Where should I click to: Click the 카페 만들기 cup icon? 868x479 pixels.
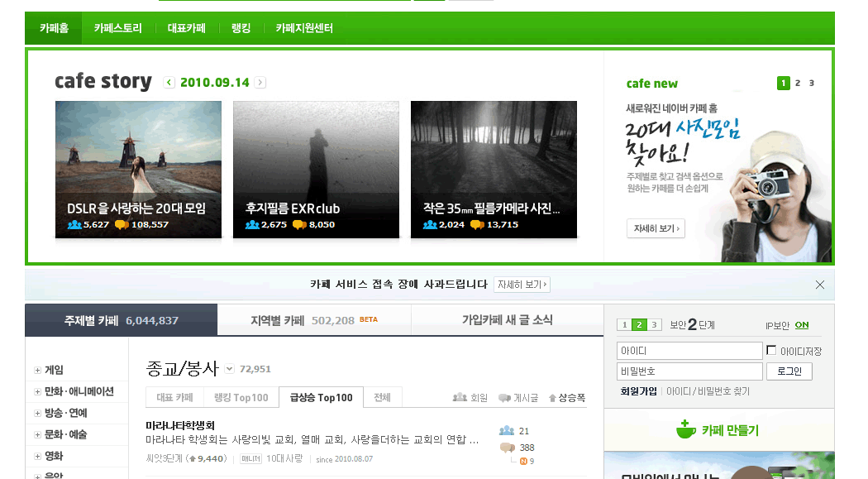point(684,429)
